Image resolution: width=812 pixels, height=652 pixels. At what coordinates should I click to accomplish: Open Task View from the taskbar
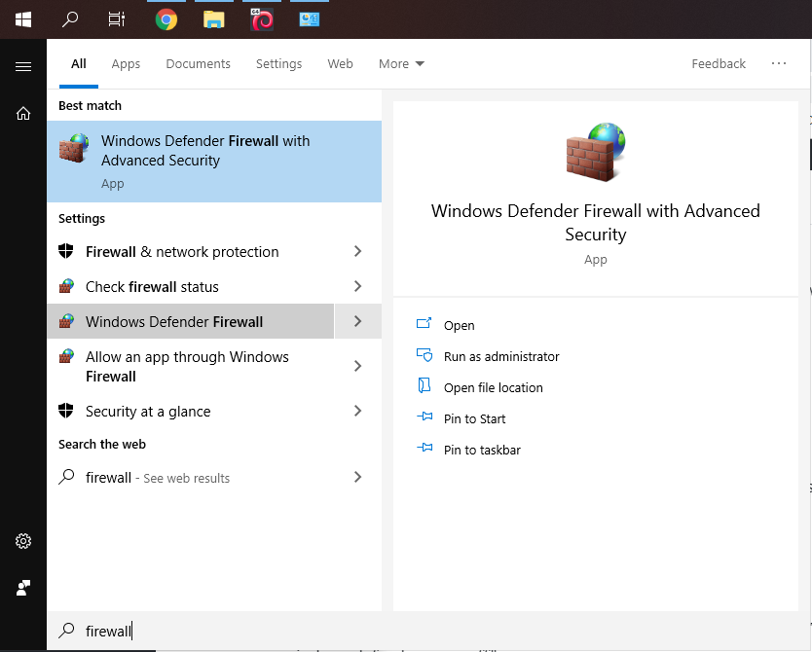tap(117, 19)
